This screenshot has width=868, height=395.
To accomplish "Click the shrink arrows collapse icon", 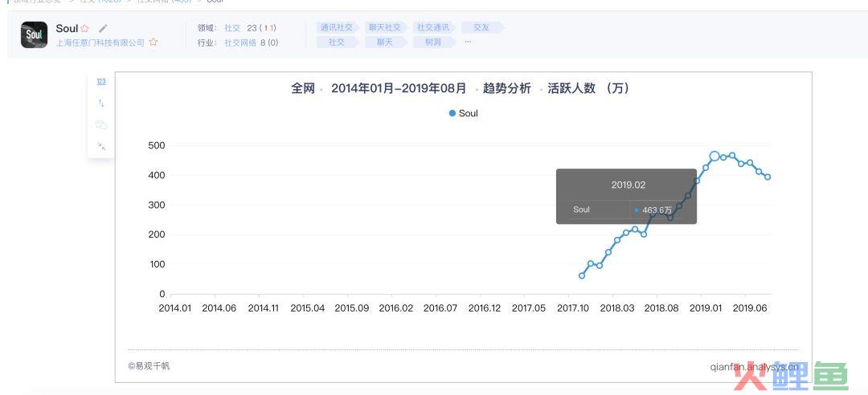I will point(101,146).
